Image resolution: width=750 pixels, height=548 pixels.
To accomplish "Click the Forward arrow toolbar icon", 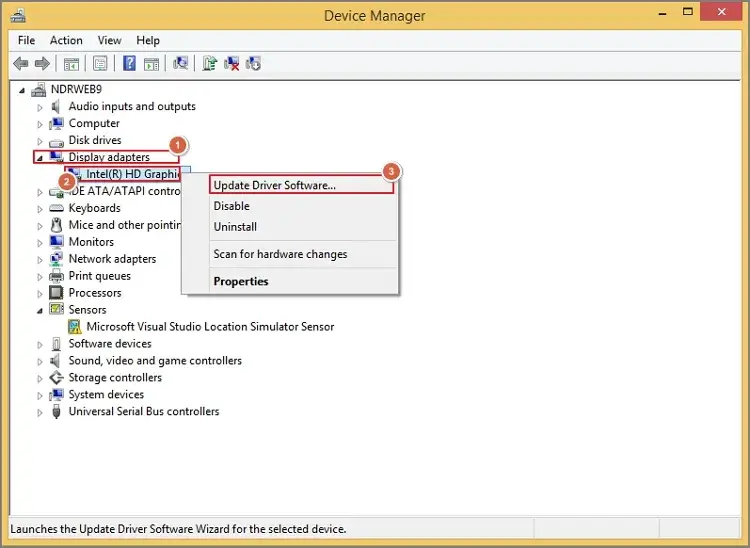I will point(43,63).
